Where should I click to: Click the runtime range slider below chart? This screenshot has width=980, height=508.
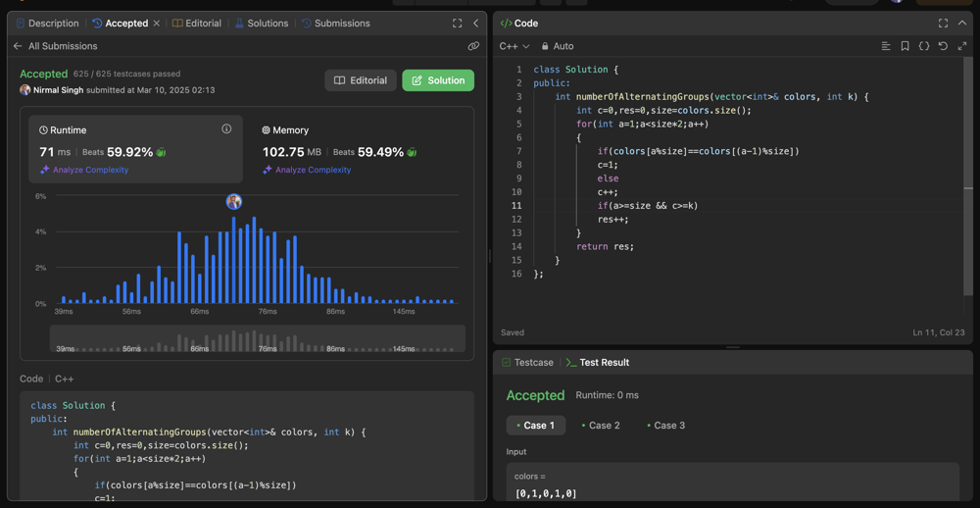257,339
